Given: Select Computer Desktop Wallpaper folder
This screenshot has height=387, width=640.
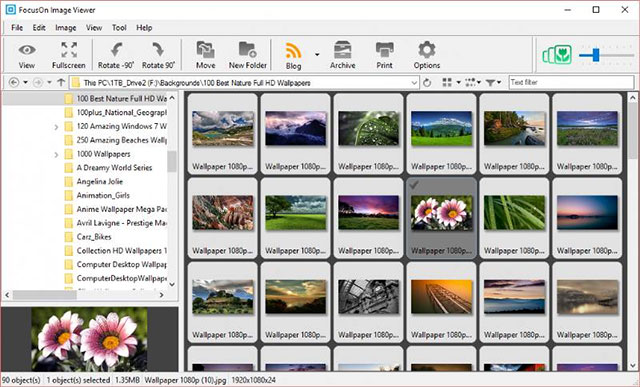Looking at the screenshot, I should tap(116, 265).
